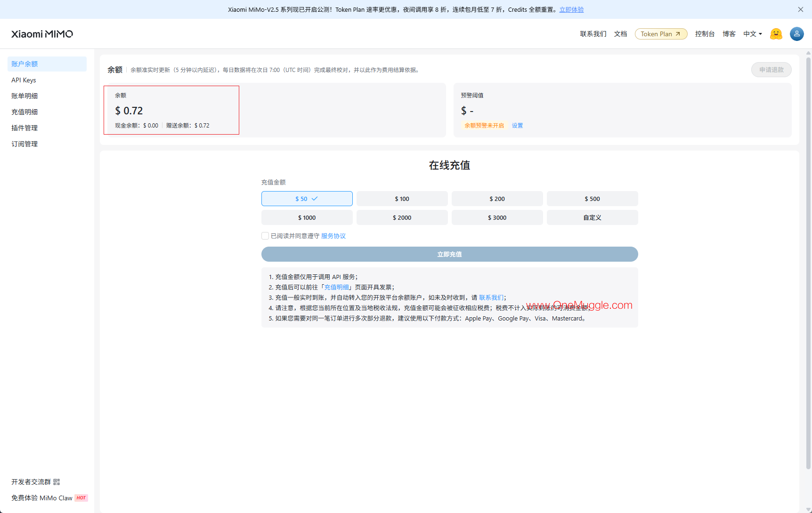Click the 在线充值 heading
This screenshot has width=812, height=513.
tap(449, 165)
